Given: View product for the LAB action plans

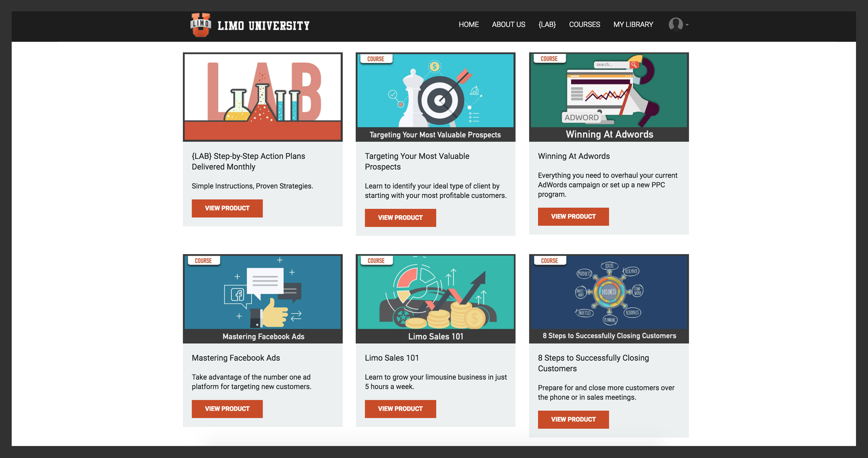Looking at the screenshot, I should click(x=227, y=208).
